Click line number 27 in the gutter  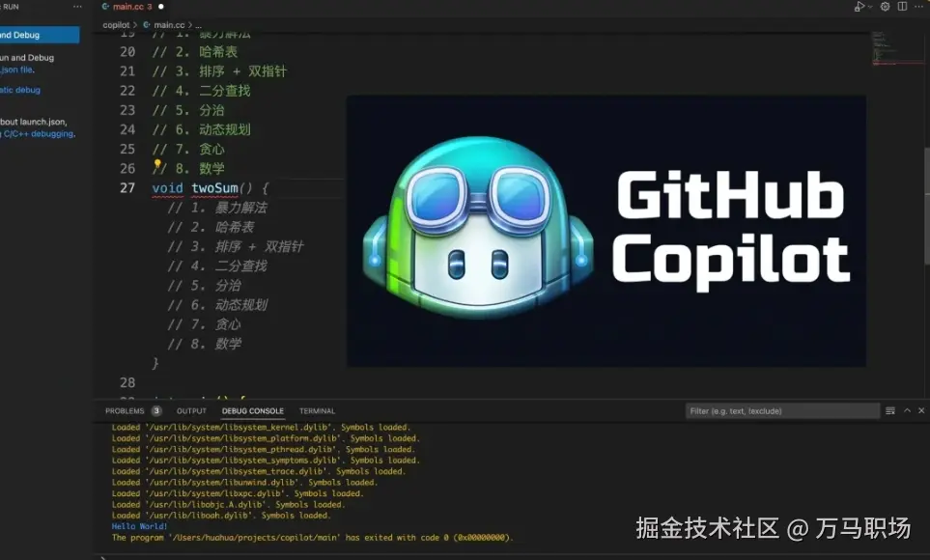tap(127, 187)
